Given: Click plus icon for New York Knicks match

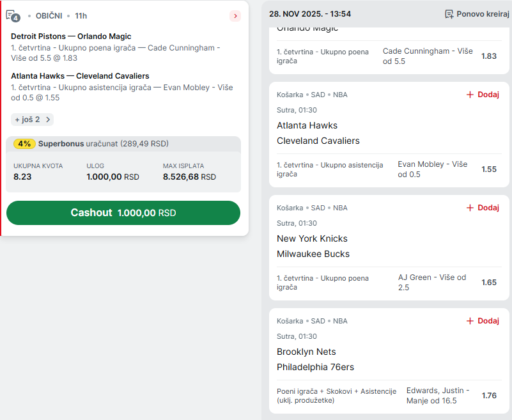Looking at the screenshot, I should pyautogui.click(x=470, y=208).
